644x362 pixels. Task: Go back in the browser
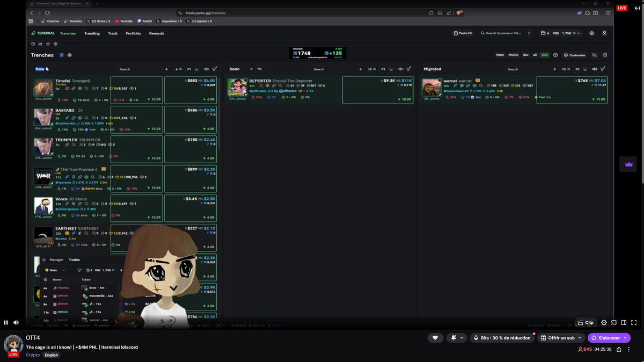coord(31,12)
